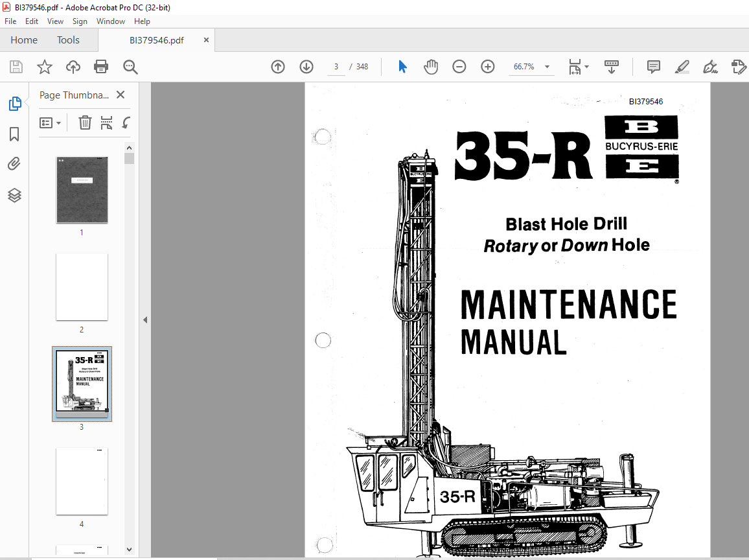The image size is (749, 560).
Task: Zoom in with the plus circle icon
Action: 488,67
